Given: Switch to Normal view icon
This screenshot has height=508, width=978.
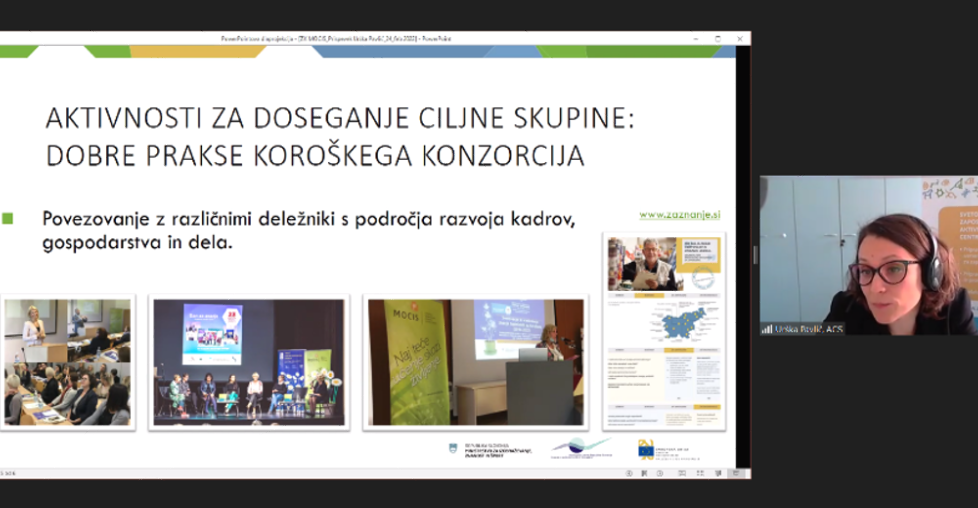Looking at the screenshot, I should click(x=682, y=473).
